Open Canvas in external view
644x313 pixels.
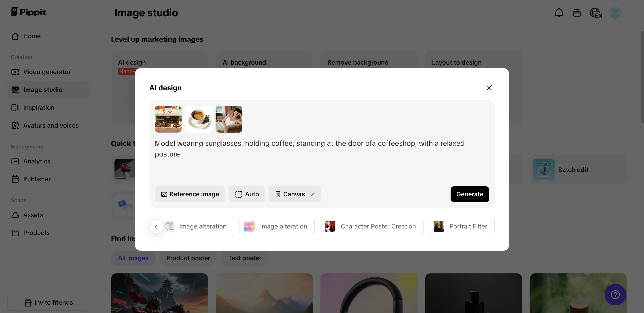(x=294, y=194)
